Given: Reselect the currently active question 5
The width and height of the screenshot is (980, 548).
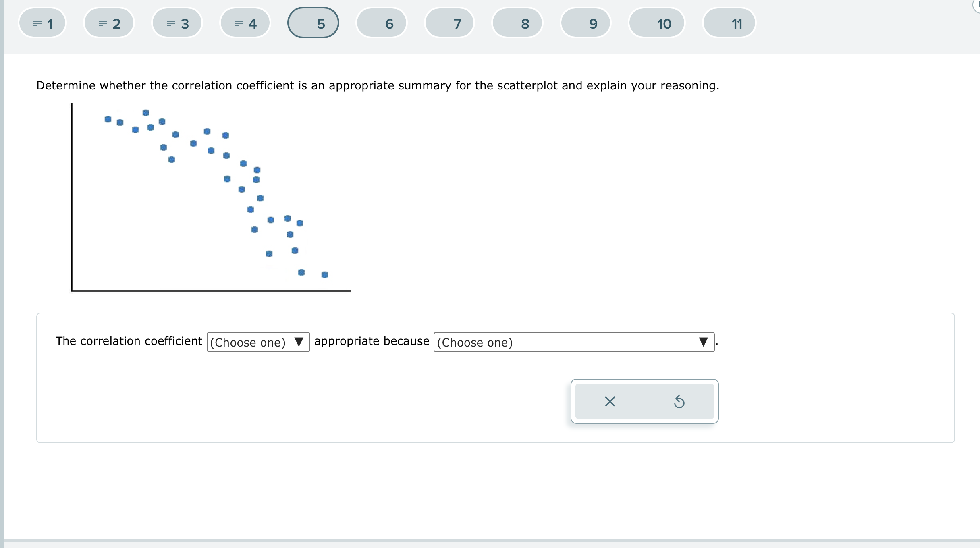Looking at the screenshot, I should pyautogui.click(x=313, y=23).
